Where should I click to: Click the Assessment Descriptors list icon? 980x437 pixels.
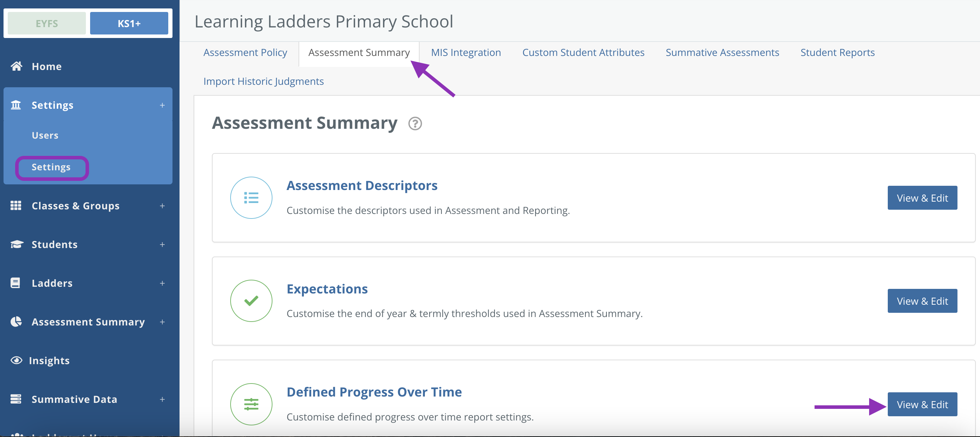coord(251,198)
